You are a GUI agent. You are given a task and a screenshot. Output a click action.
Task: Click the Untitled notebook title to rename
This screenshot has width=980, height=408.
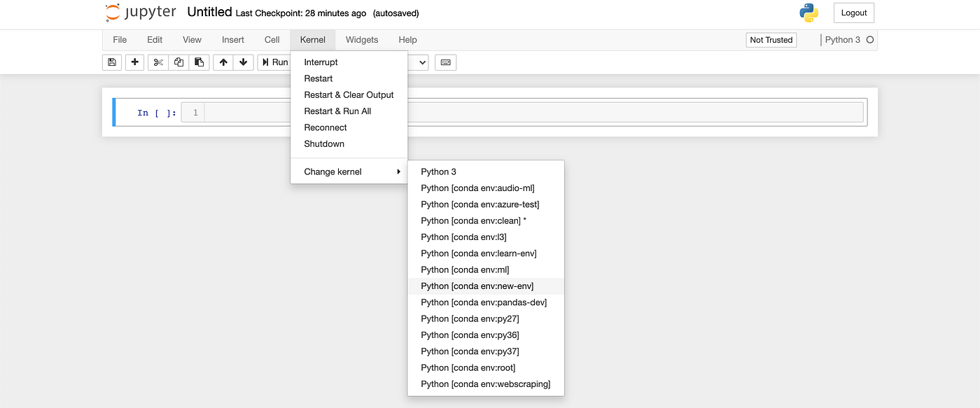point(209,12)
